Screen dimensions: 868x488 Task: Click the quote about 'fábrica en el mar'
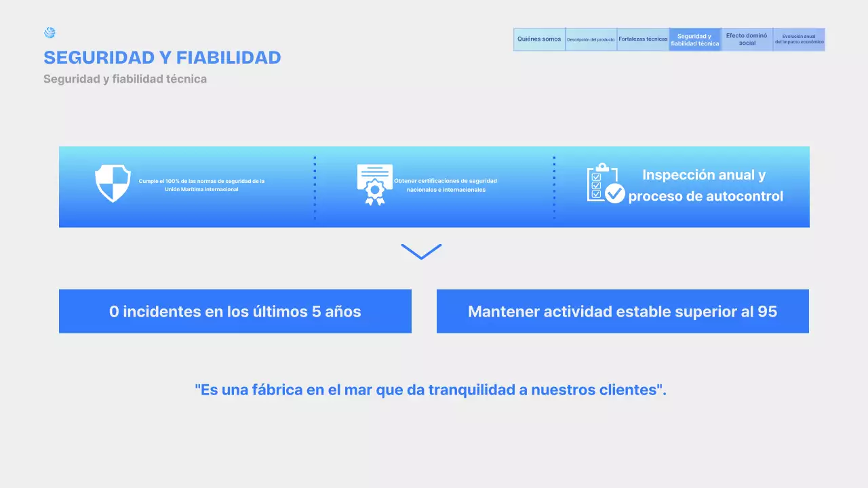coord(430,390)
